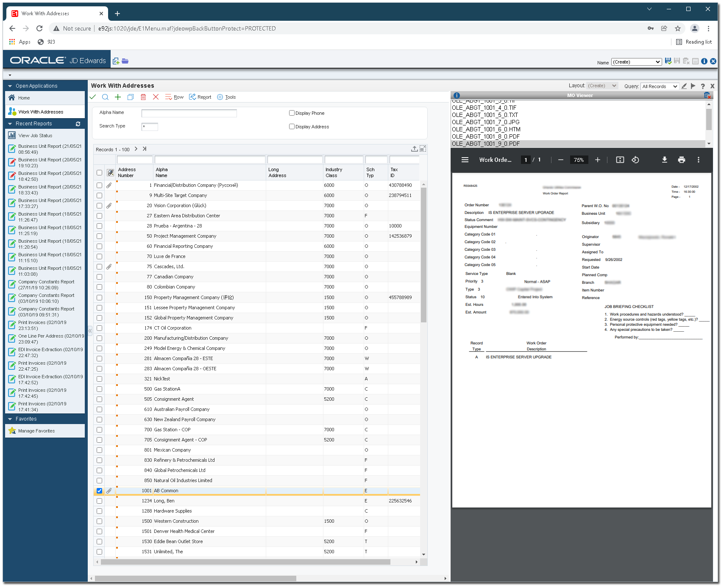724x588 pixels.
Task: Open the Query All Records dropdown
Action: [x=660, y=86]
